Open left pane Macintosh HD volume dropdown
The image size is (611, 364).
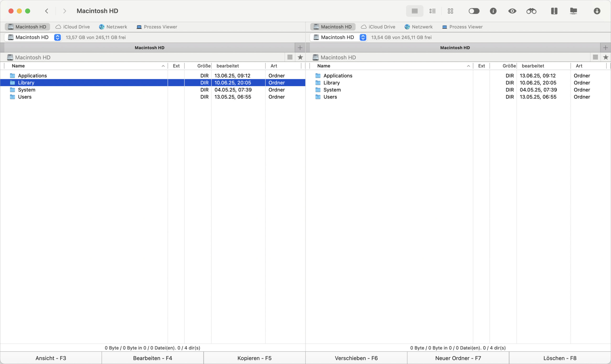click(x=58, y=37)
